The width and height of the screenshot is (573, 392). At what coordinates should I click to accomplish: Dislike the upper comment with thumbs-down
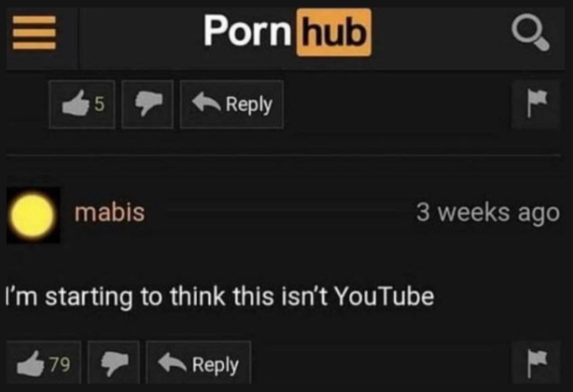click(x=147, y=105)
